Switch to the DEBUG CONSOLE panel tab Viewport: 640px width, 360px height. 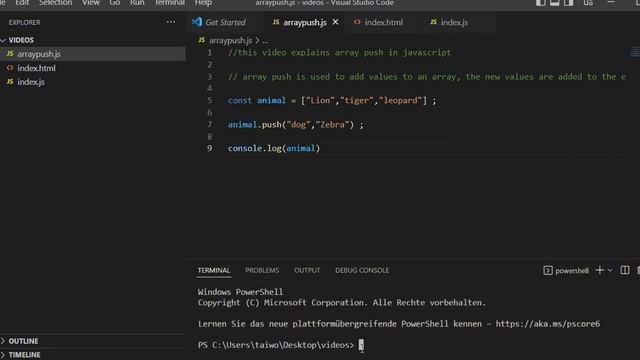(x=362, y=270)
